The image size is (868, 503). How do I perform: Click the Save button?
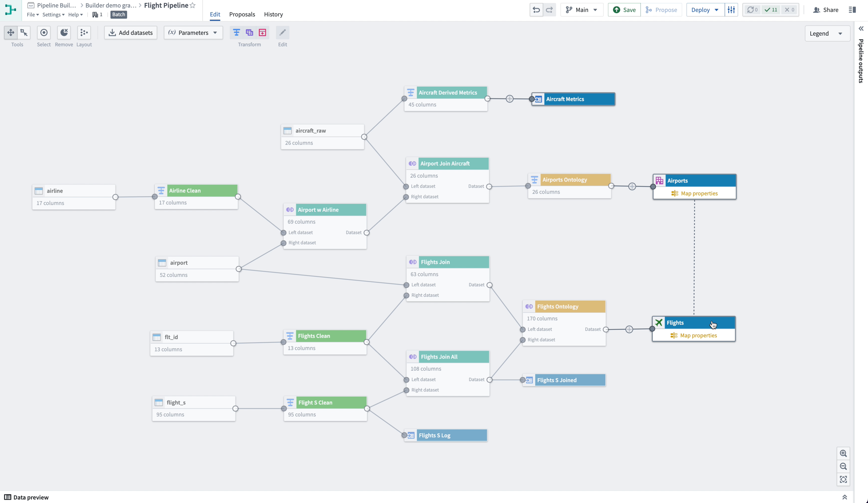coord(624,10)
